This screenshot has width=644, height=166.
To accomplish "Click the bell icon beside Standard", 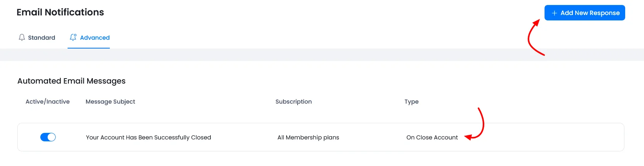I will tap(22, 37).
